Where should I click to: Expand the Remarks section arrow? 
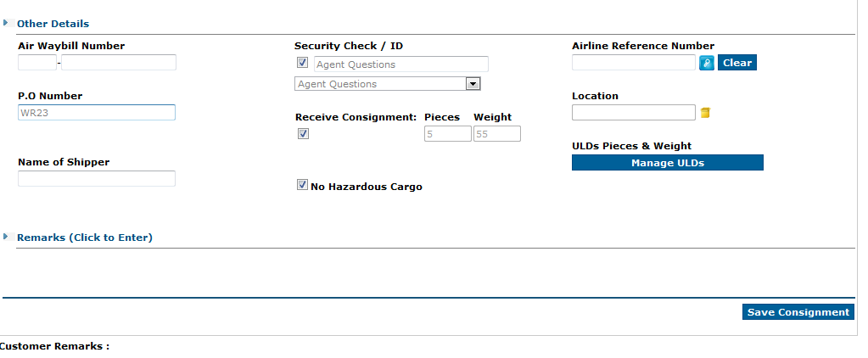click(x=6, y=237)
